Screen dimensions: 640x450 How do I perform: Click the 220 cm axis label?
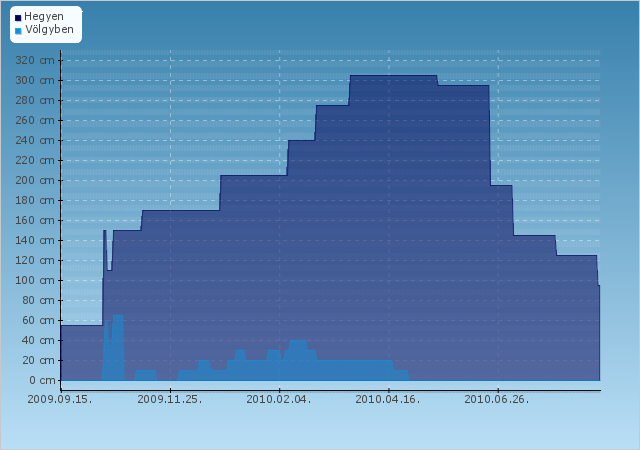coord(35,160)
